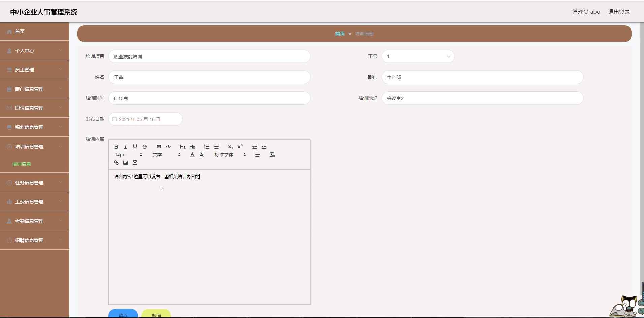The width and height of the screenshot is (644, 318).
Task: Toggle italic formatting in the editor
Action: click(x=126, y=147)
